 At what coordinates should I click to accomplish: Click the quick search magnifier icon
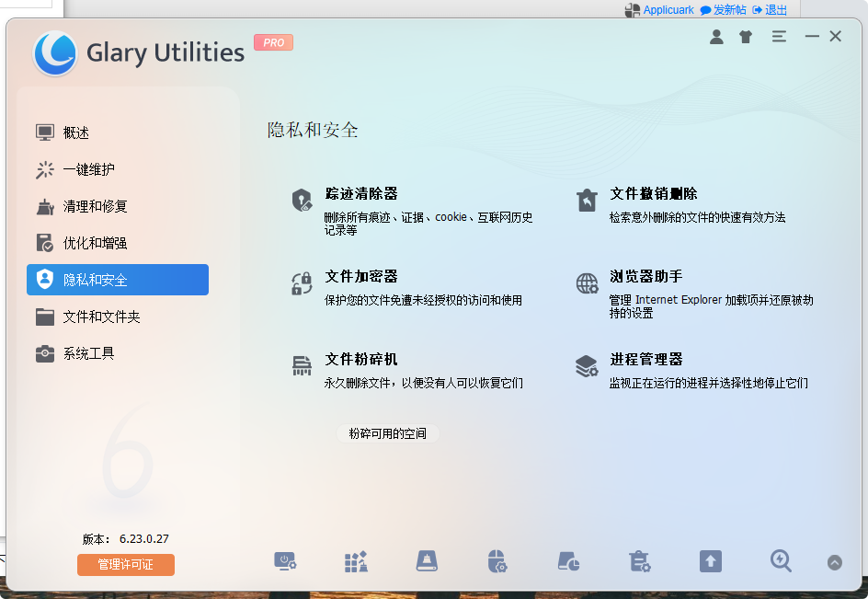pos(781,561)
